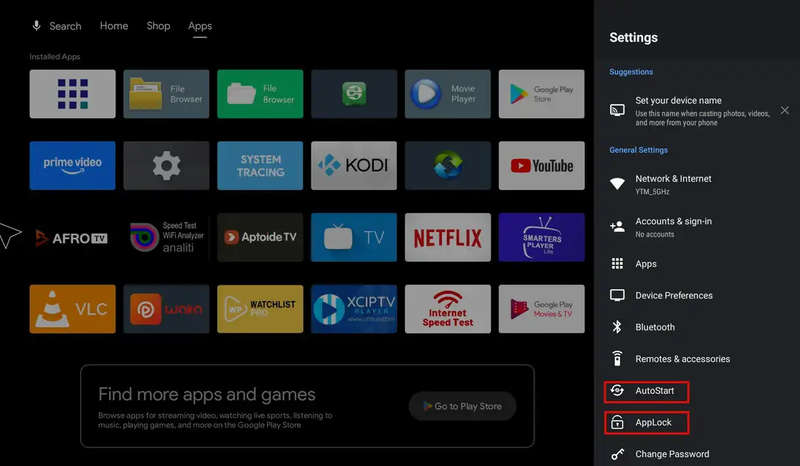This screenshot has width=800, height=466.
Task: Click the add-person icon by Accounts & sign-in
Action: pyautogui.click(x=617, y=226)
